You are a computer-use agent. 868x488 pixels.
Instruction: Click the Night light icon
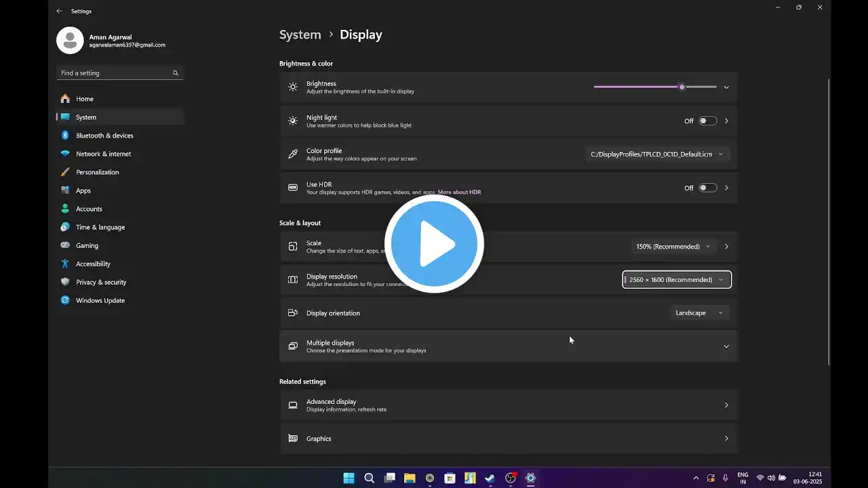coord(293,121)
